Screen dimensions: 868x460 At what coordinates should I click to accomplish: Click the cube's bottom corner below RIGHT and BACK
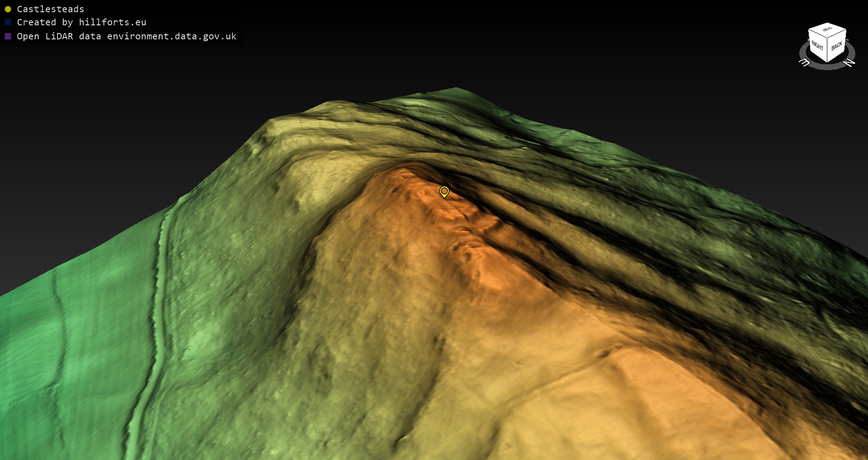(827, 62)
